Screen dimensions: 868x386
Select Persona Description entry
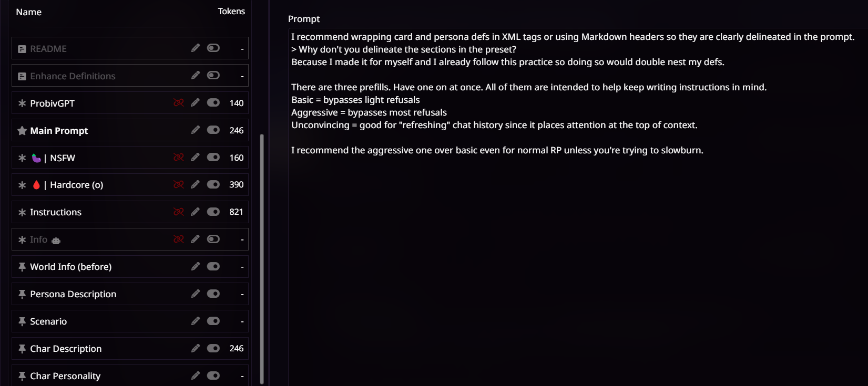73,294
